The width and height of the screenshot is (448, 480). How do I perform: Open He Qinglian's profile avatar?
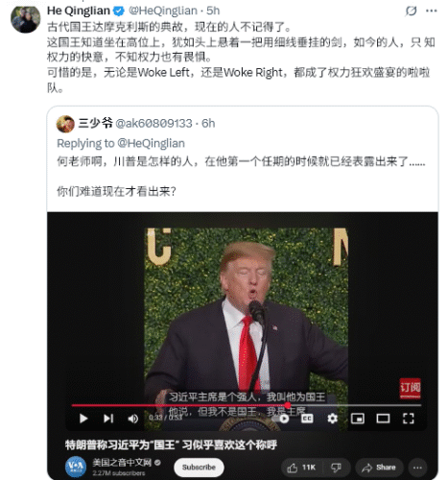tap(26, 17)
